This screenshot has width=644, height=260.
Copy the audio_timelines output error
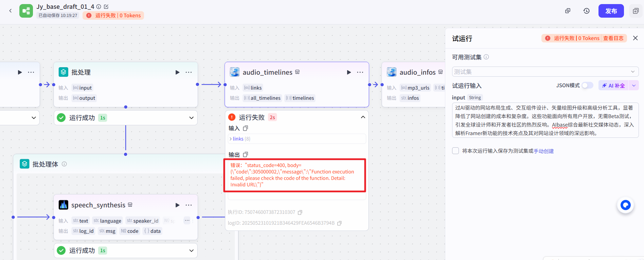246,154
